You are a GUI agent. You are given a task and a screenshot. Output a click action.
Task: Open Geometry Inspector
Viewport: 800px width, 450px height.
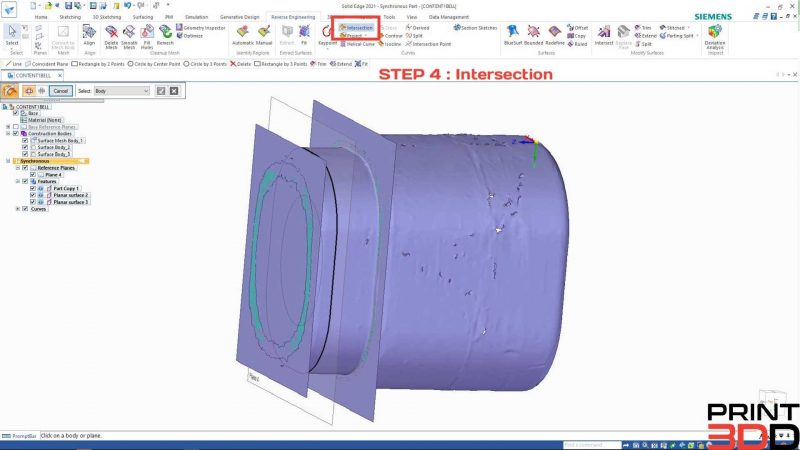201,28
